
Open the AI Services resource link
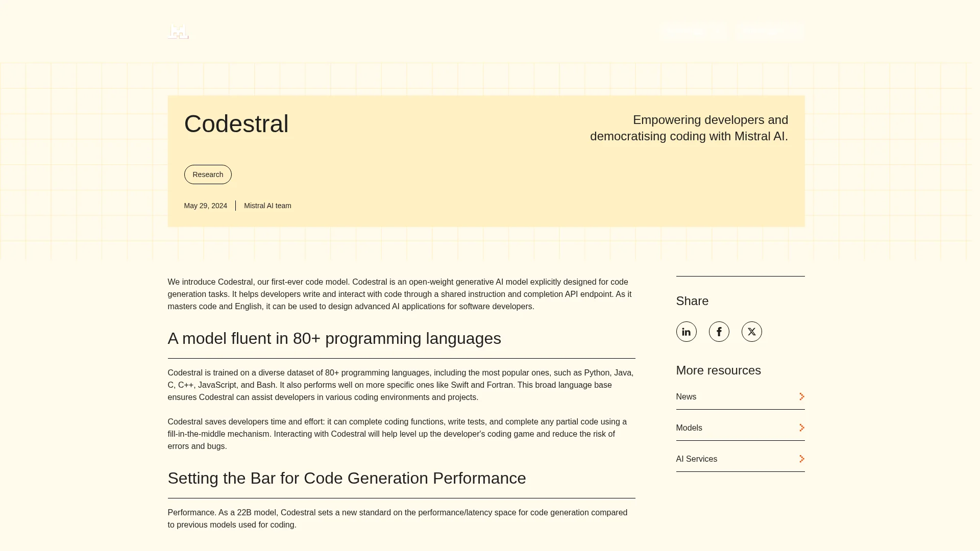696,459
